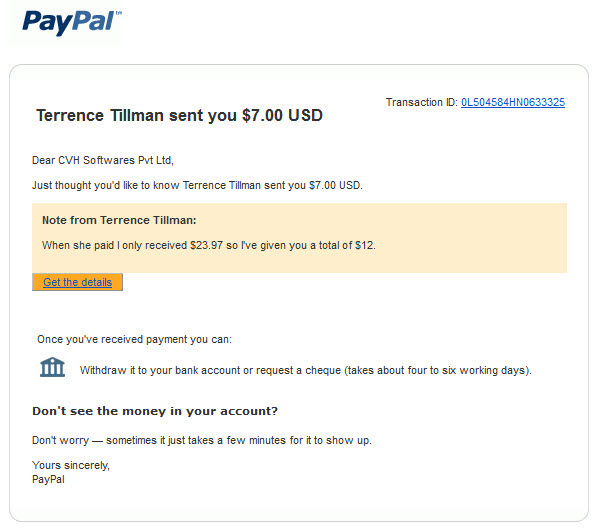
Task: Click the bank building icon
Action: 53,368
